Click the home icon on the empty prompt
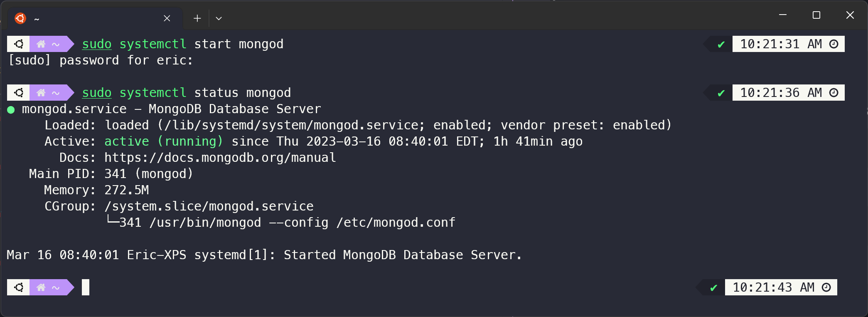This screenshot has width=868, height=317. tap(41, 287)
